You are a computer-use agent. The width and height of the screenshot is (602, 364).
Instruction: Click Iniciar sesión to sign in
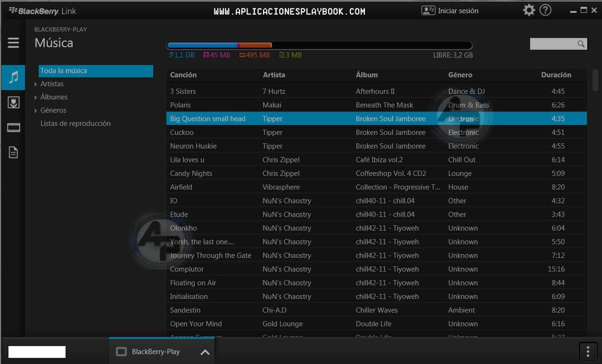451,10
